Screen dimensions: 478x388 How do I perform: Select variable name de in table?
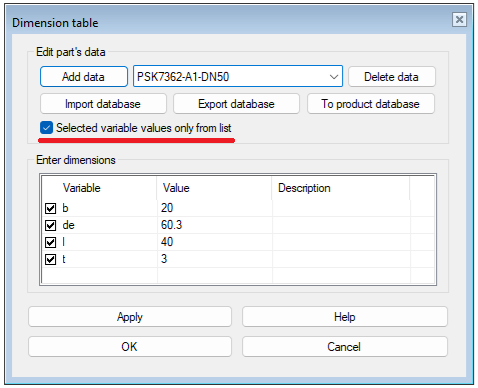tap(68, 225)
